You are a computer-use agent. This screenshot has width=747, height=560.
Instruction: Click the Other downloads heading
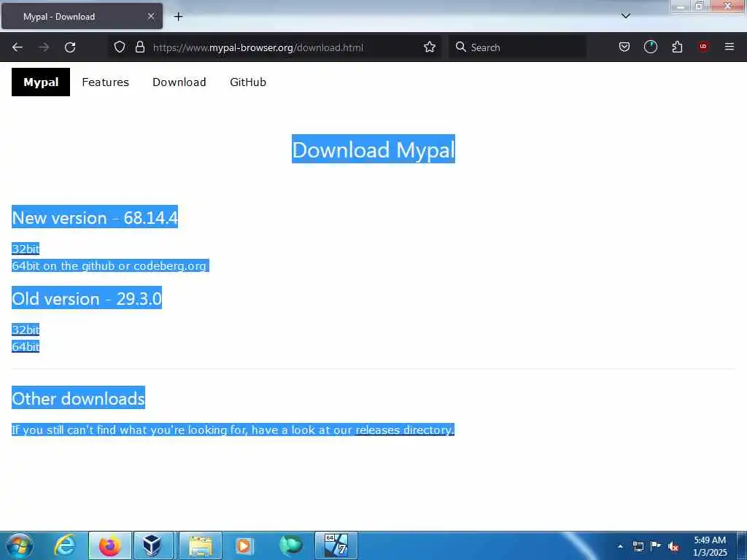point(79,398)
